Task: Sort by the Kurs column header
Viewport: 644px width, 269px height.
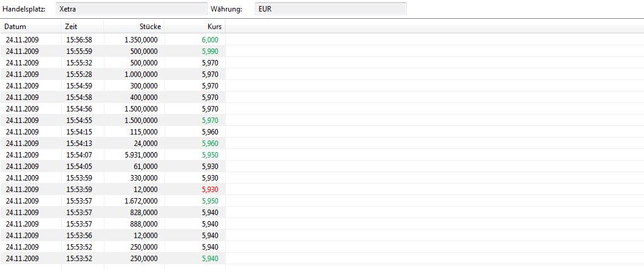Action: (195, 27)
